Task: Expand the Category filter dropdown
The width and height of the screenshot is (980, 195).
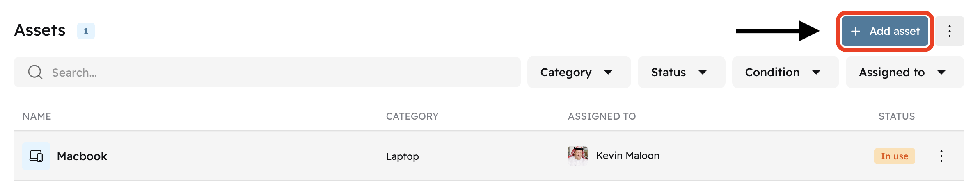Action: [x=579, y=73]
